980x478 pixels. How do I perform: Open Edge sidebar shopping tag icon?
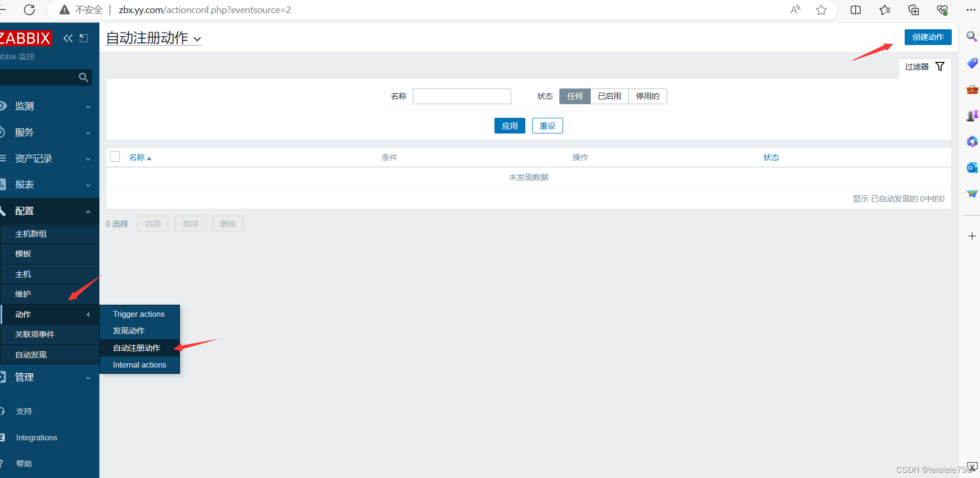(972, 63)
